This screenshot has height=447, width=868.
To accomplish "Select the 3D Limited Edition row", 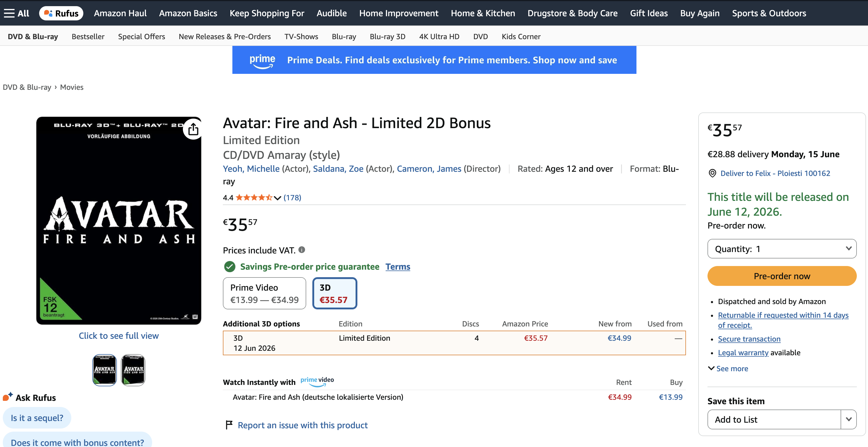I will pos(454,343).
